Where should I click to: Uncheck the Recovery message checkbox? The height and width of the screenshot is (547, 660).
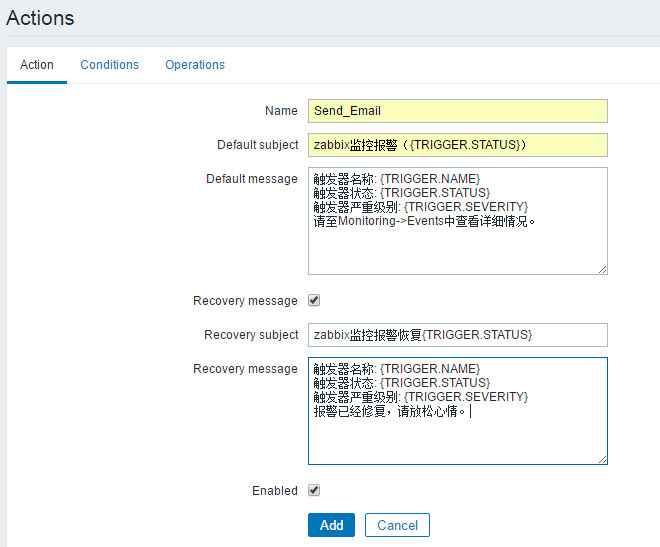(314, 300)
